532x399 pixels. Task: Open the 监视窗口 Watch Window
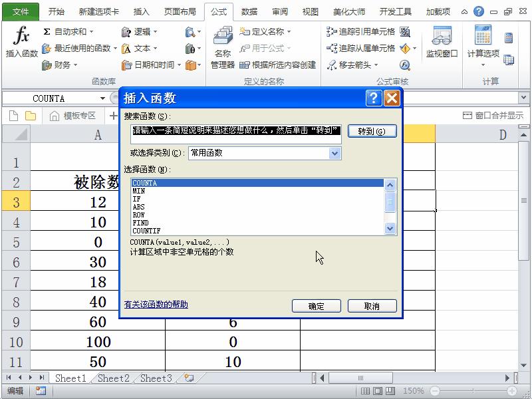coord(442,42)
